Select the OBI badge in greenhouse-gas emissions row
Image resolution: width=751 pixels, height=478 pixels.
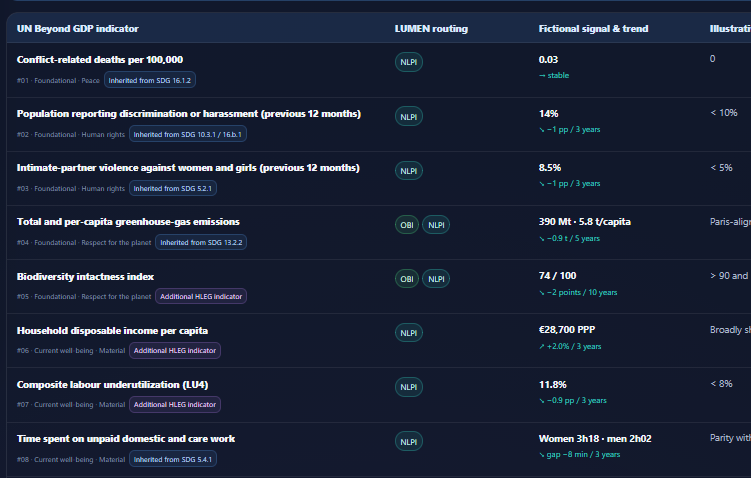407,225
